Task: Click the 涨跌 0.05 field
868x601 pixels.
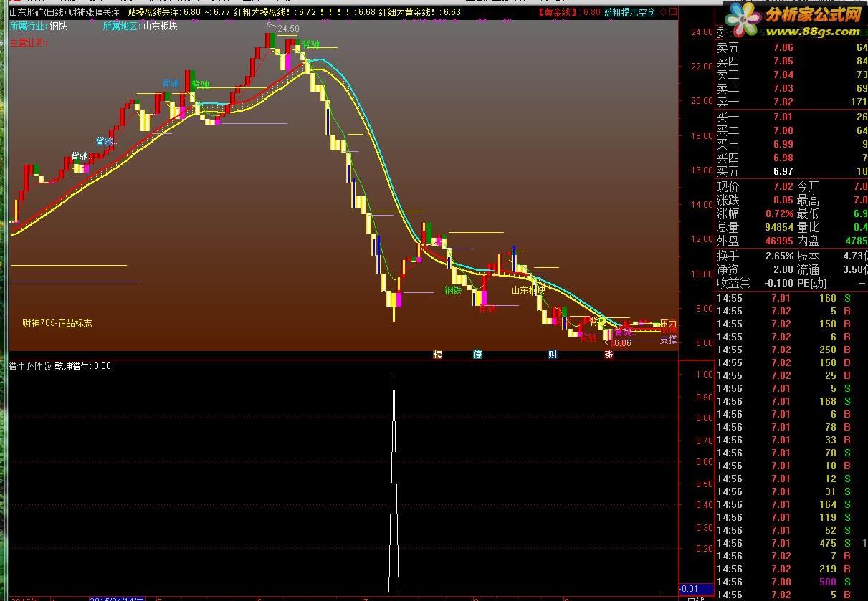Action: point(755,200)
